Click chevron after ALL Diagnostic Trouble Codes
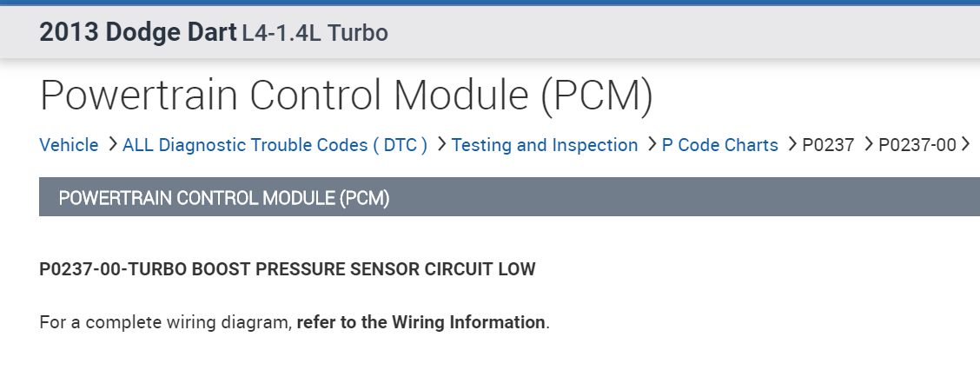The image size is (980, 383). click(440, 144)
